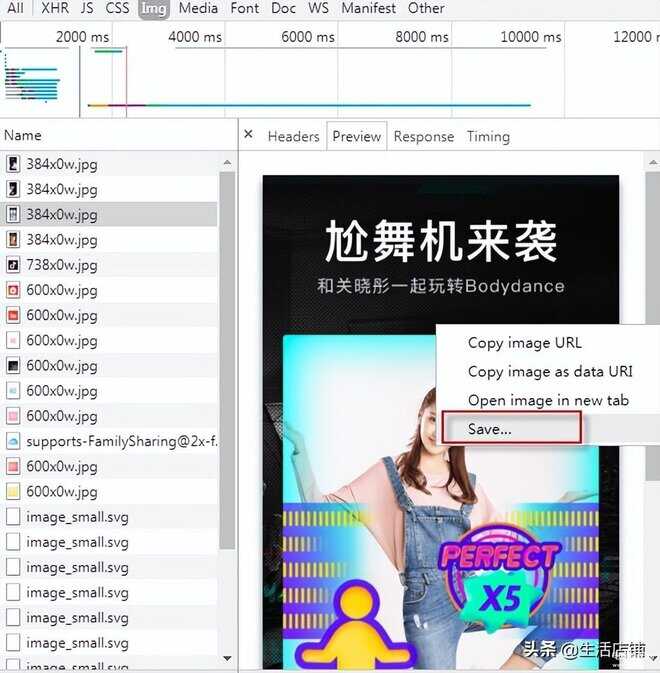Close the request details panel with X

pyautogui.click(x=249, y=135)
